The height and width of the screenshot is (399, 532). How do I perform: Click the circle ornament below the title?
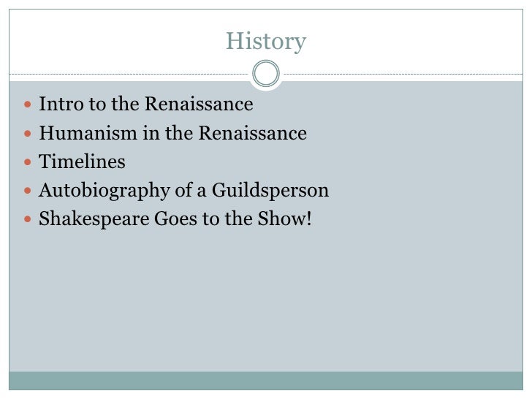tap(266, 73)
